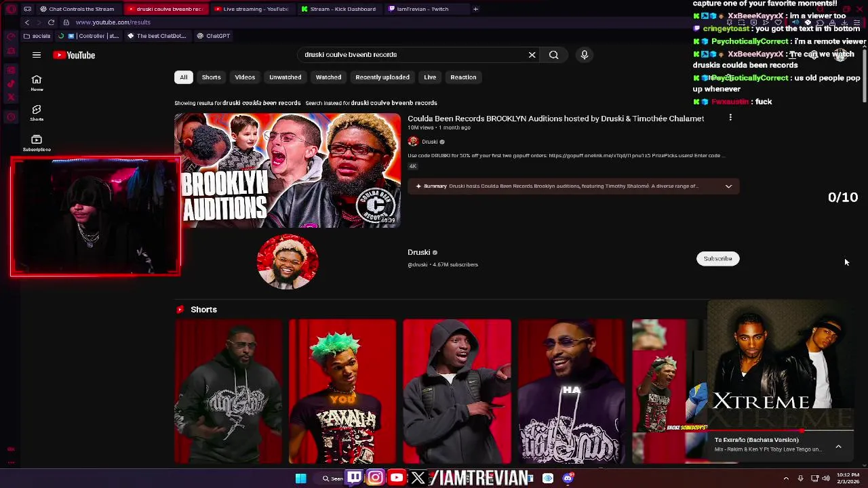868x488 pixels.
Task: Show hidden tray icons chevron
Action: (x=786, y=479)
